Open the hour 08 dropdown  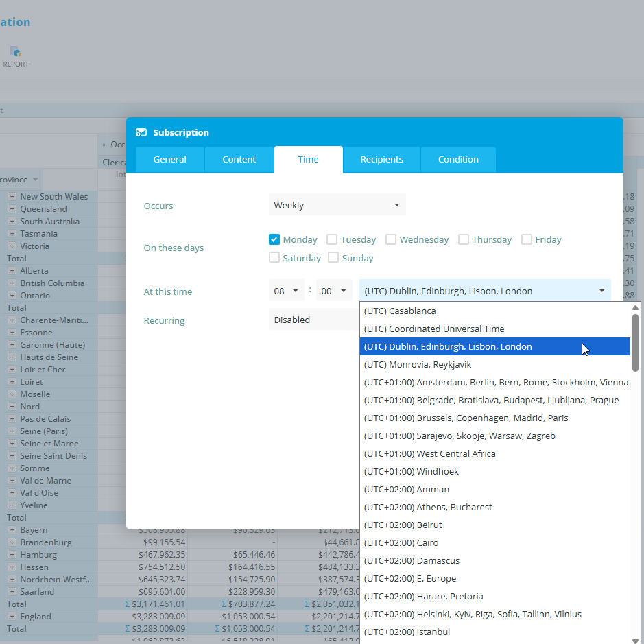pos(286,291)
